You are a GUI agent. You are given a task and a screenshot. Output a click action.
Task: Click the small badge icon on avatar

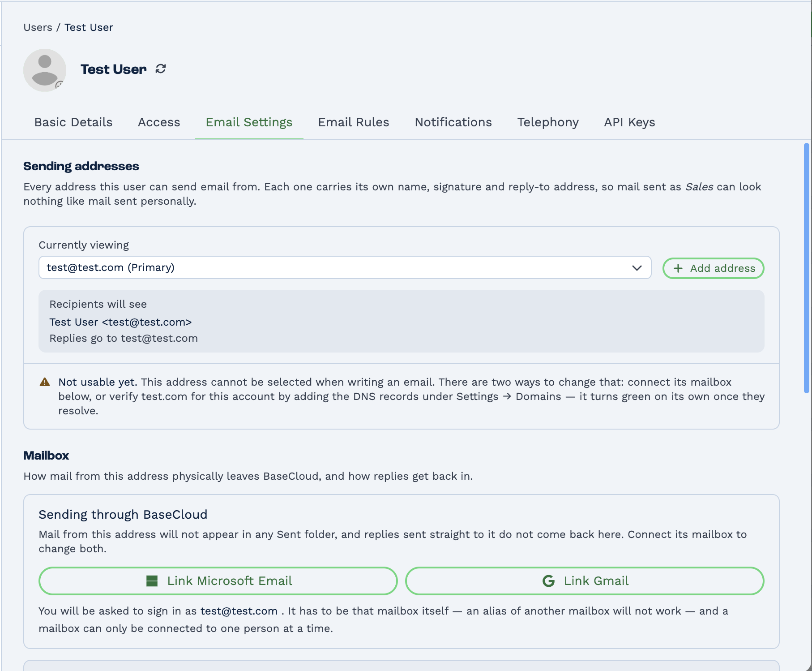tap(59, 85)
